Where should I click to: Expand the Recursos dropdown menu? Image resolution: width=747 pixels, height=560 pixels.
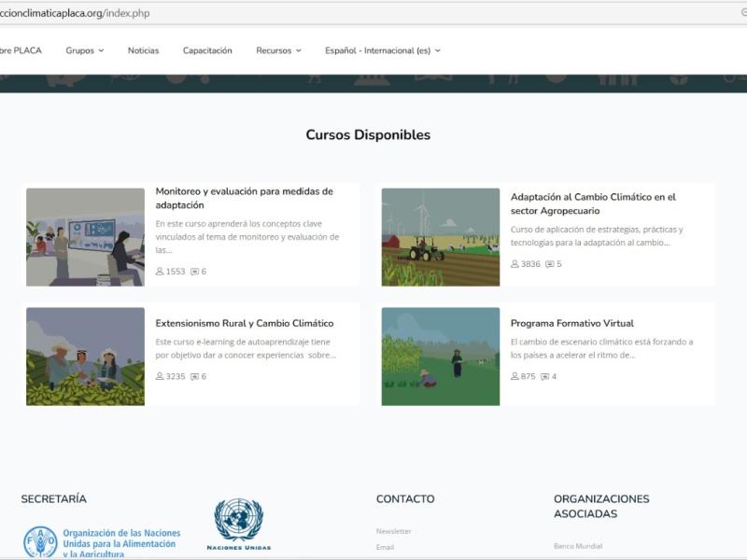(278, 50)
